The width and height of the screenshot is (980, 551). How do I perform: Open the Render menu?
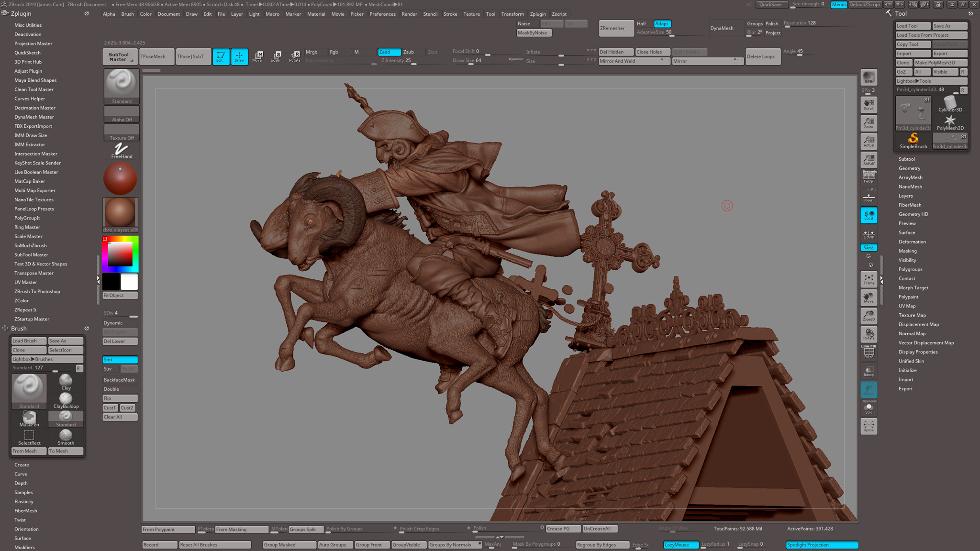click(409, 14)
